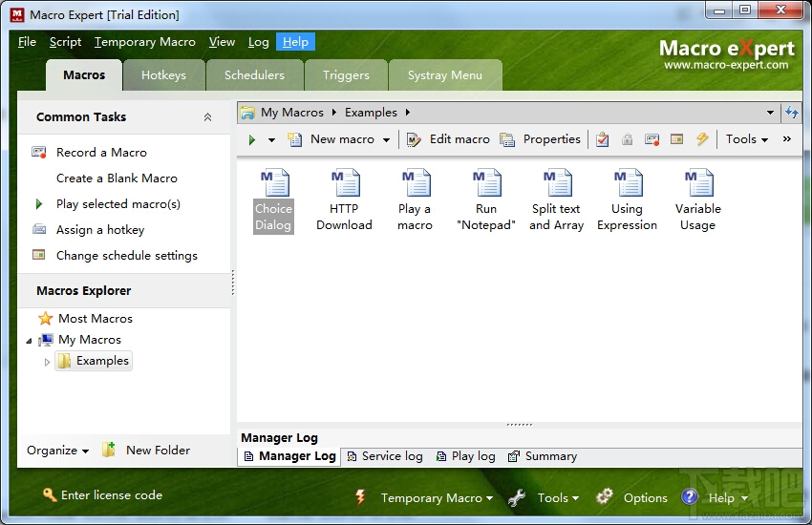Image resolution: width=812 pixels, height=525 pixels.
Task: Click the New Folder button
Action: pos(146,451)
